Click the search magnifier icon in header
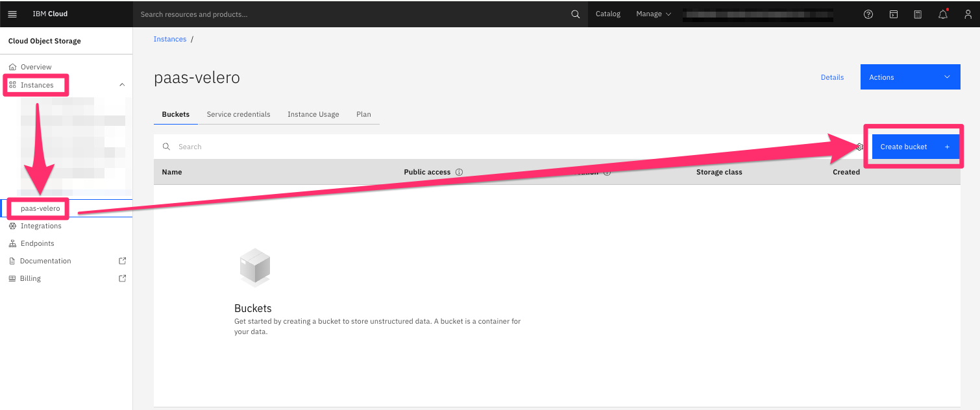The height and width of the screenshot is (410, 980). pyautogui.click(x=575, y=14)
